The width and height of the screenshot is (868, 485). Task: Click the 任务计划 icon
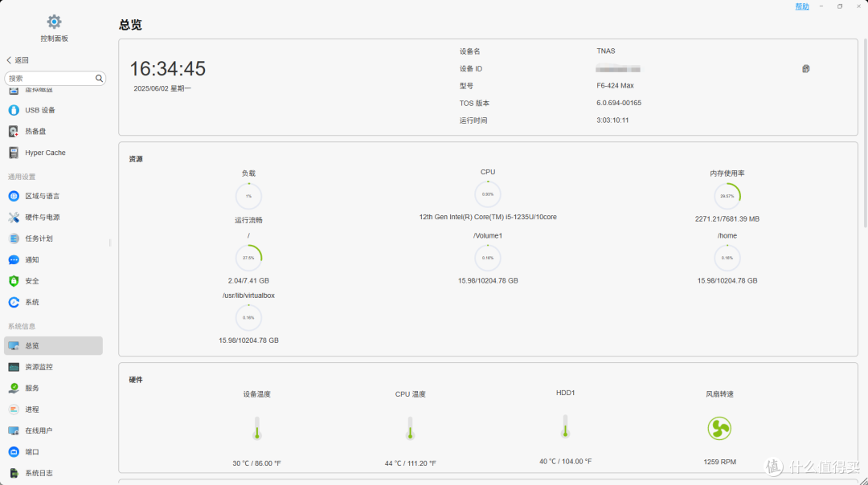click(14, 239)
